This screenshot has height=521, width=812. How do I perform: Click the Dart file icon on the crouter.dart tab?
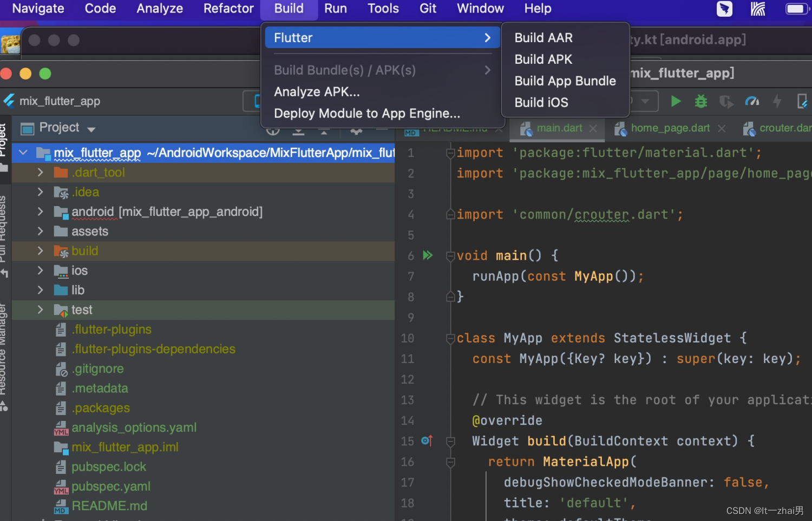tap(749, 129)
